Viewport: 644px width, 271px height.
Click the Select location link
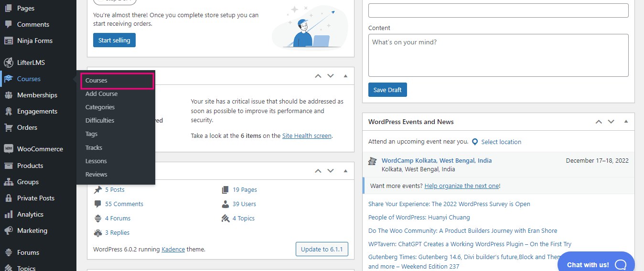501,142
